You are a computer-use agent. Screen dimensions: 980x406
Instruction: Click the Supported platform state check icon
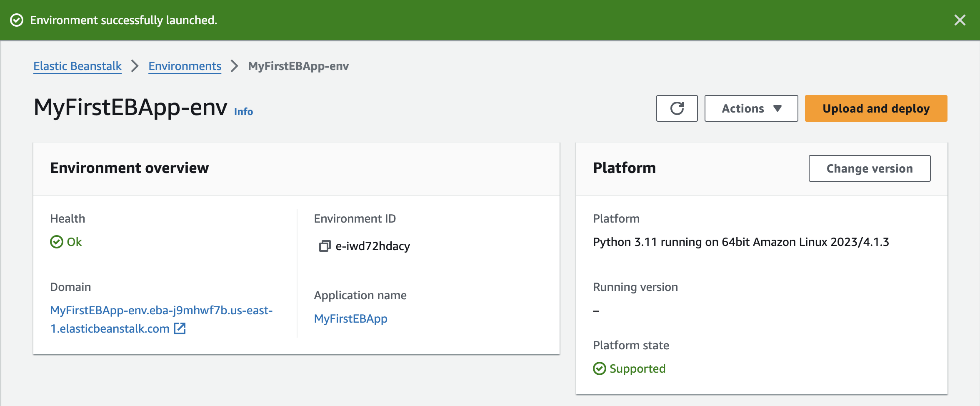tap(599, 368)
